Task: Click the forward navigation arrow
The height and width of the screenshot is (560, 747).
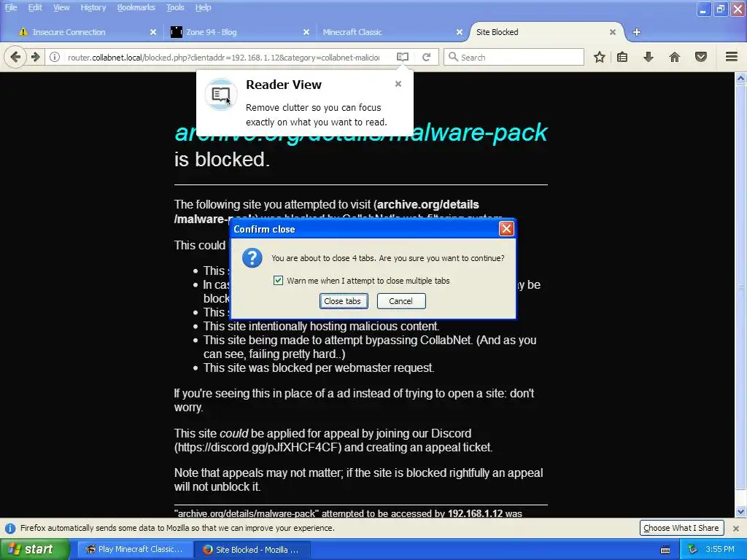Action: [x=36, y=57]
